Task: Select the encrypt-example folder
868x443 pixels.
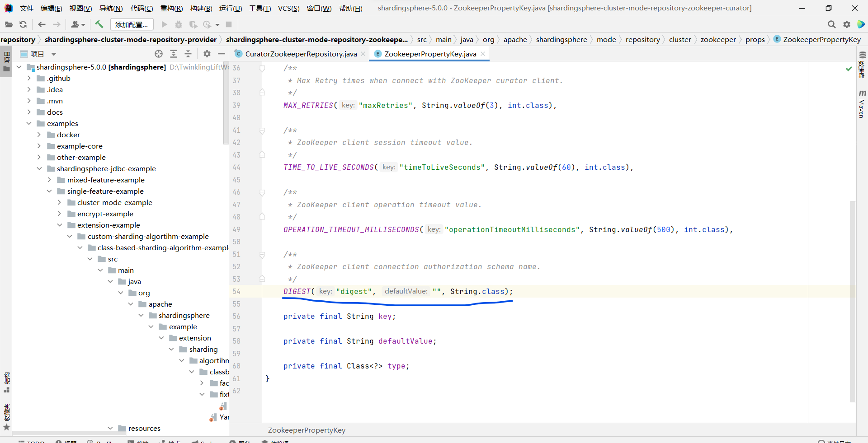Action: click(105, 214)
